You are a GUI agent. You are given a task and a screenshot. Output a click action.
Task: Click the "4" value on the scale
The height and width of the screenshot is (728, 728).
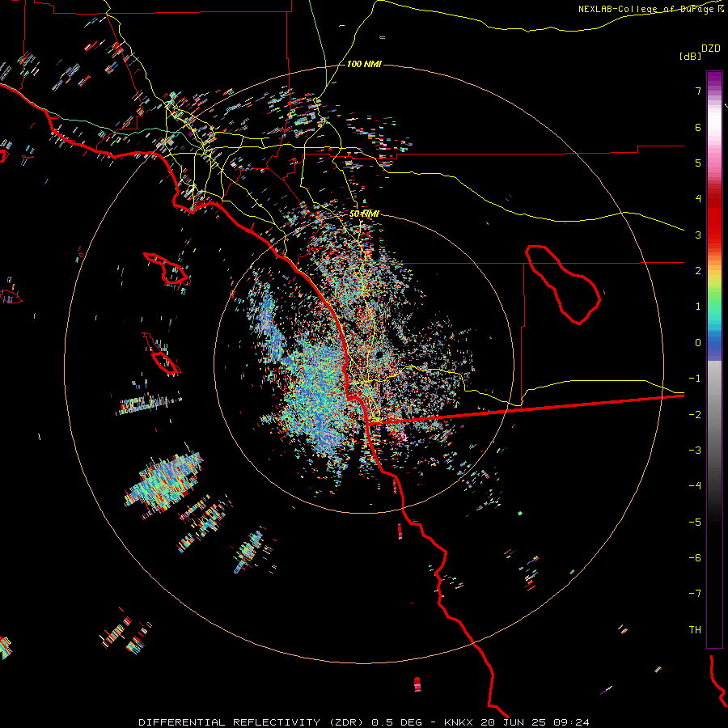[698, 199]
